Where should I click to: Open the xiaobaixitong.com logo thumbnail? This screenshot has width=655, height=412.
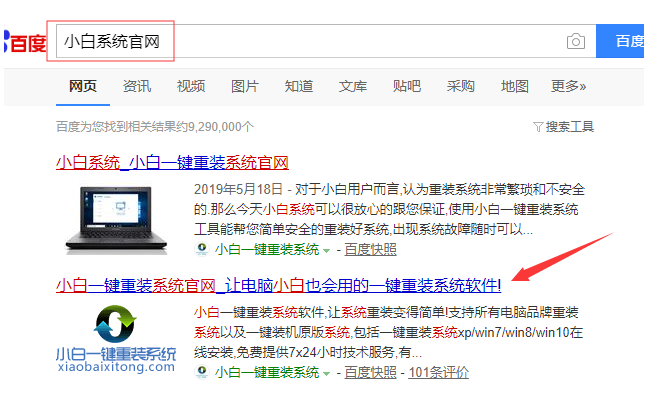pyautogui.click(x=116, y=339)
